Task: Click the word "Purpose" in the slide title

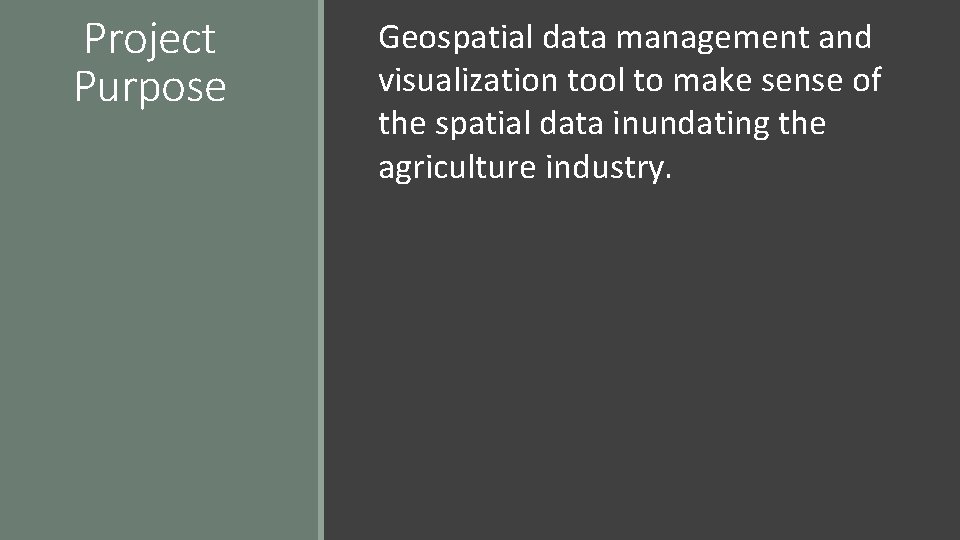Action: (x=150, y=87)
